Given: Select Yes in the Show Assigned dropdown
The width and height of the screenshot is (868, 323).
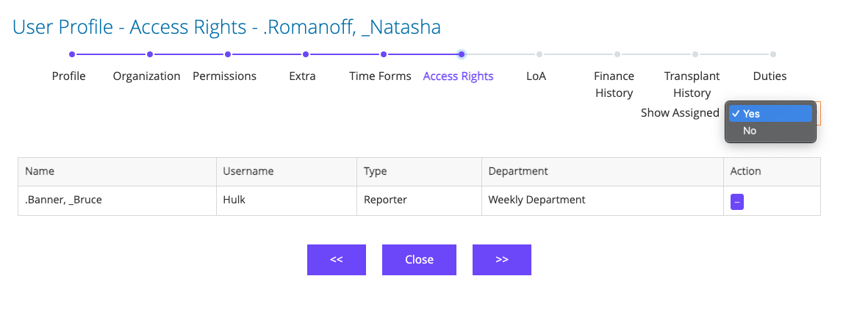Looking at the screenshot, I should (x=770, y=113).
